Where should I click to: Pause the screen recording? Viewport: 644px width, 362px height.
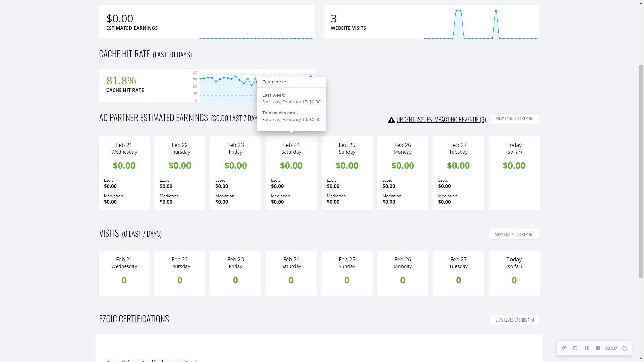[586, 348]
